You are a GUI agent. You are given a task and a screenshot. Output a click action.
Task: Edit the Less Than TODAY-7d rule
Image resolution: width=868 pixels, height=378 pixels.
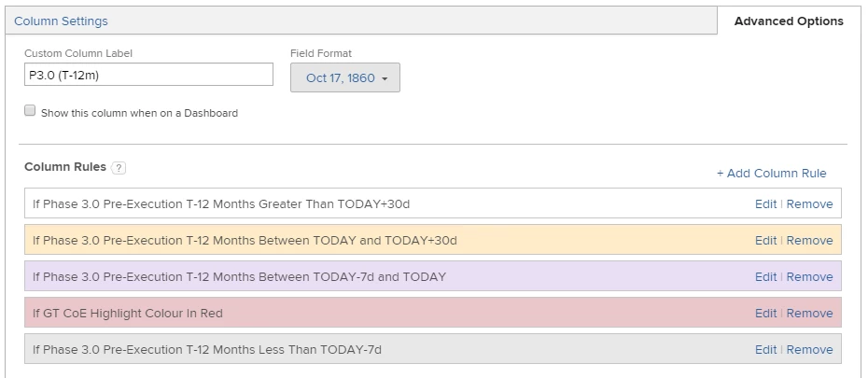(x=765, y=349)
